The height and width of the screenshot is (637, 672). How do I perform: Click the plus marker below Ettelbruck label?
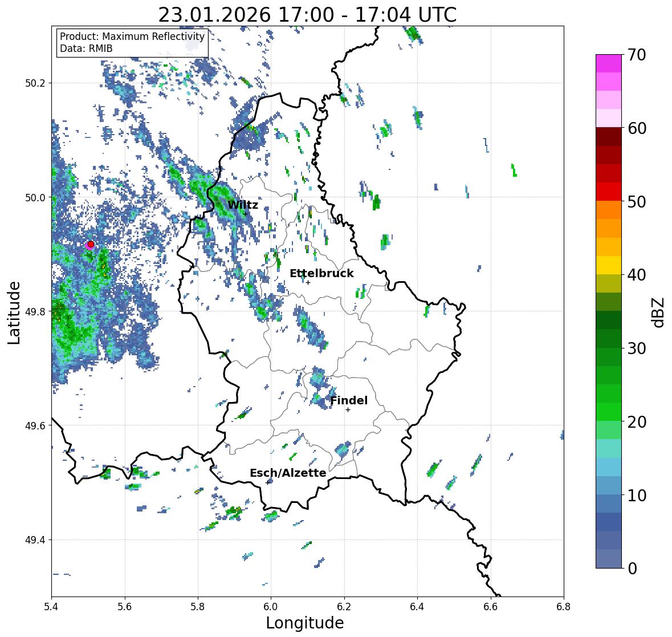(x=308, y=282)
